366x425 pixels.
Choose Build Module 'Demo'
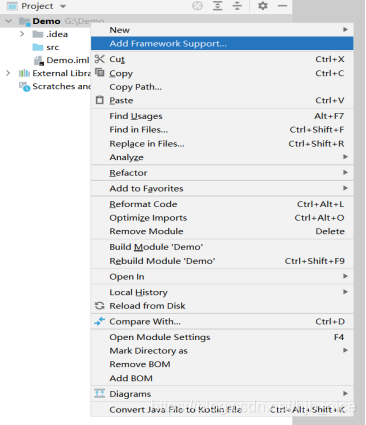tap(222, 247)
